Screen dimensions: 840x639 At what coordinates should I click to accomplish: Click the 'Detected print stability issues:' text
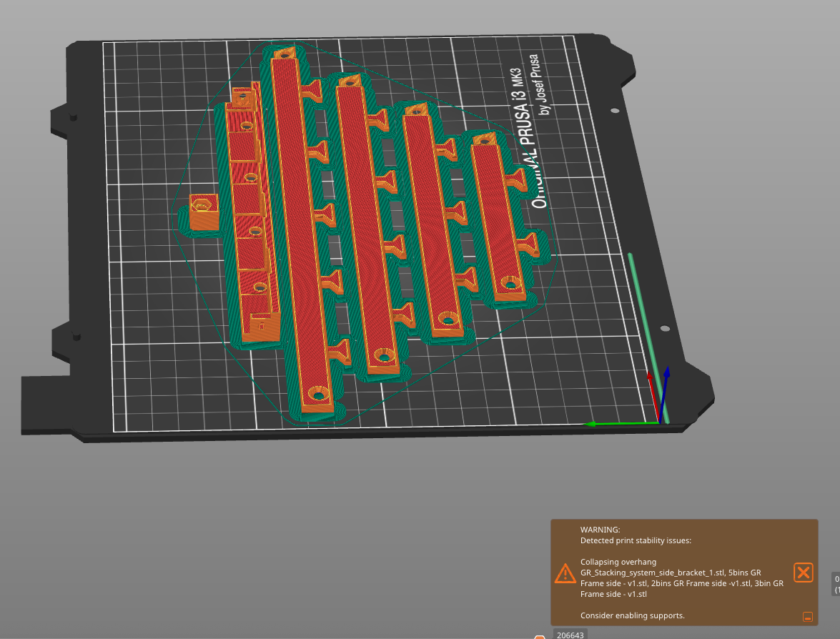coord(636,540)
